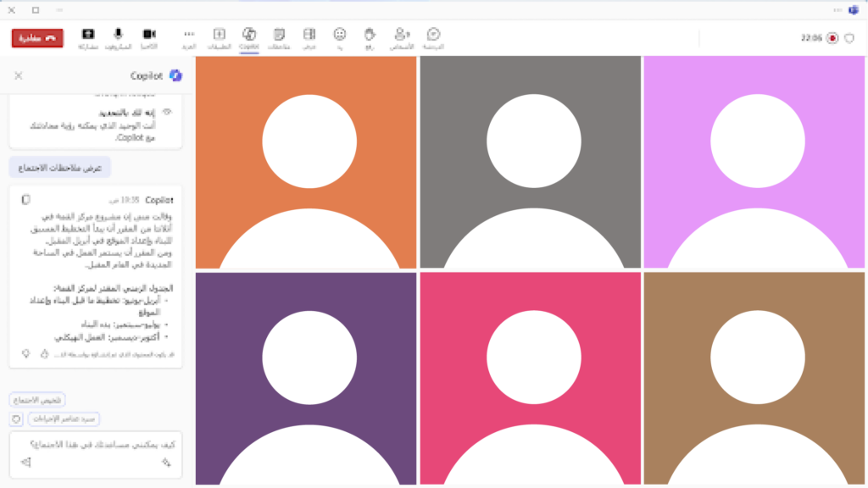Open the More actions ellipsis menu
Image resolution: width=868 pixels, height=488 pixels.
(189, 38)
